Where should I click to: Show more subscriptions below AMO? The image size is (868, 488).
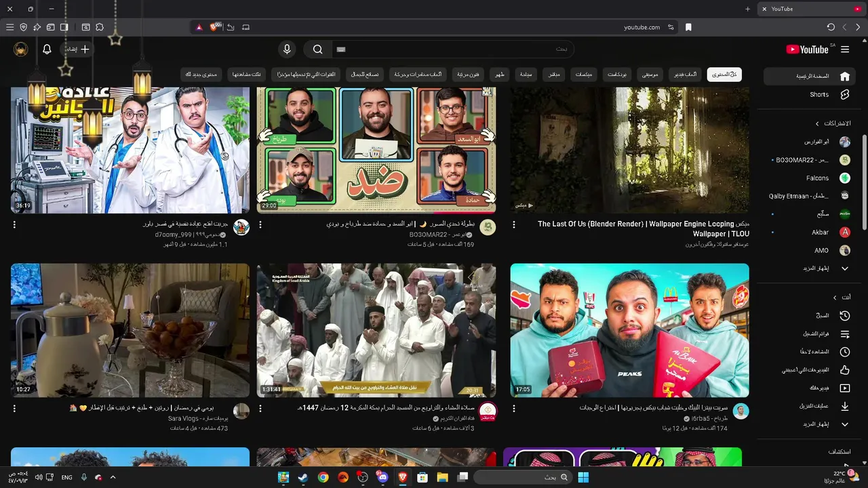click(x=810, y=268)
